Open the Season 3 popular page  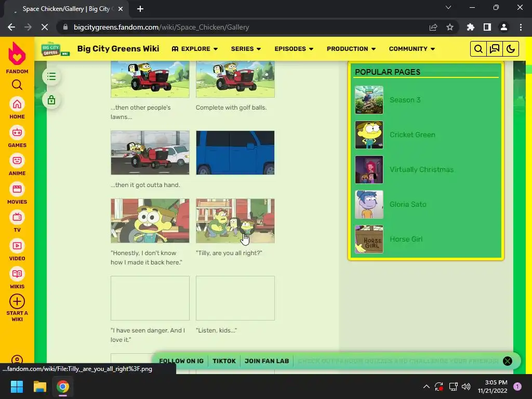pyautogui.click(x=405, y=100)
